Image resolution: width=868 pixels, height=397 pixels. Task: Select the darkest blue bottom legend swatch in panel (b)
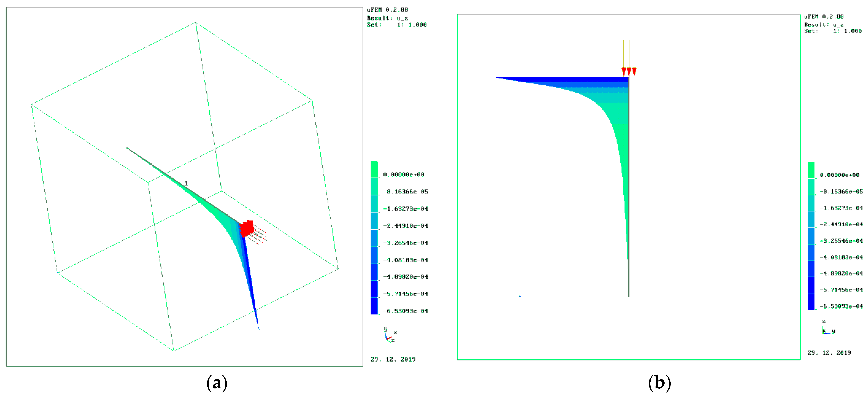click(x=811, y=301)
